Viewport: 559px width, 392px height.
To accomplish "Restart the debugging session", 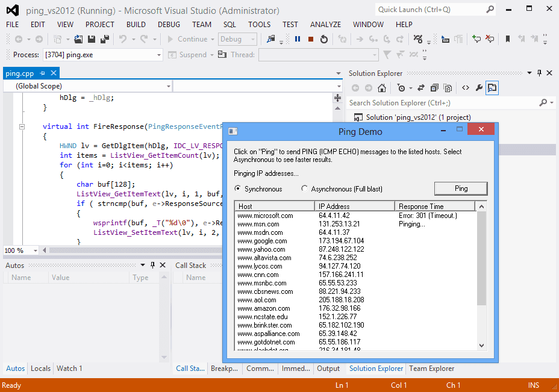I will pos(323,39).
